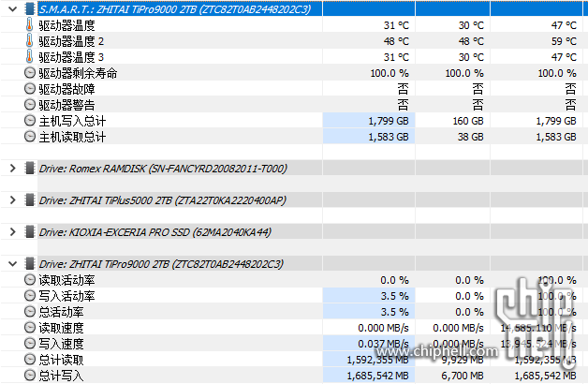588x384 pixels.
Task: Select the 驱动器温度 sensor label
Action: pos(66,25)
